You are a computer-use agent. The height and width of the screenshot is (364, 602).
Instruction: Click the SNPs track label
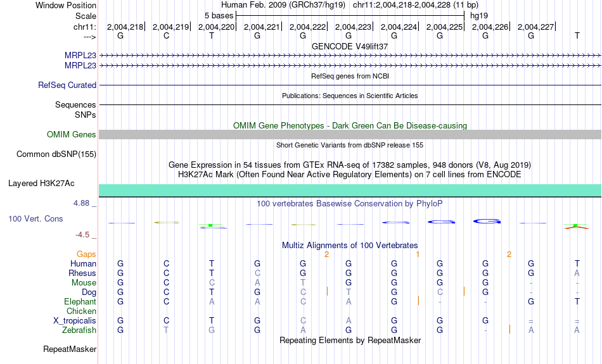click(86, 115)
